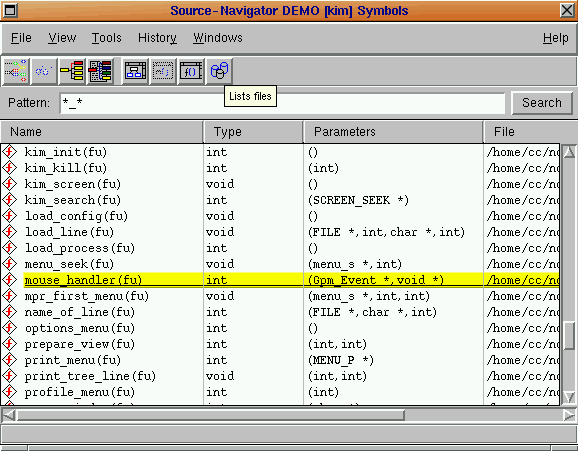The width and height of the screenshot is (578, 451).
Task: Click the function icon beside mpr_first_menu
Action: [10, 296]
